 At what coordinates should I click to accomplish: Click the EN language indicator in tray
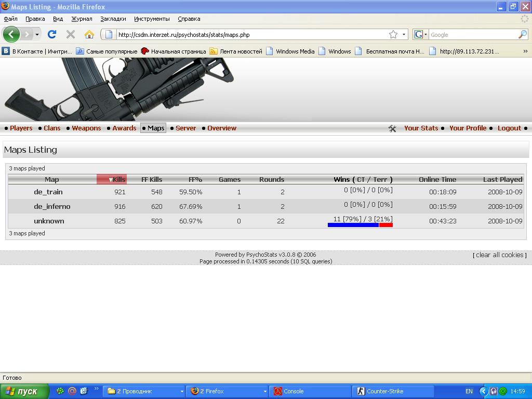pyautogui.click(x=469, y=391)
